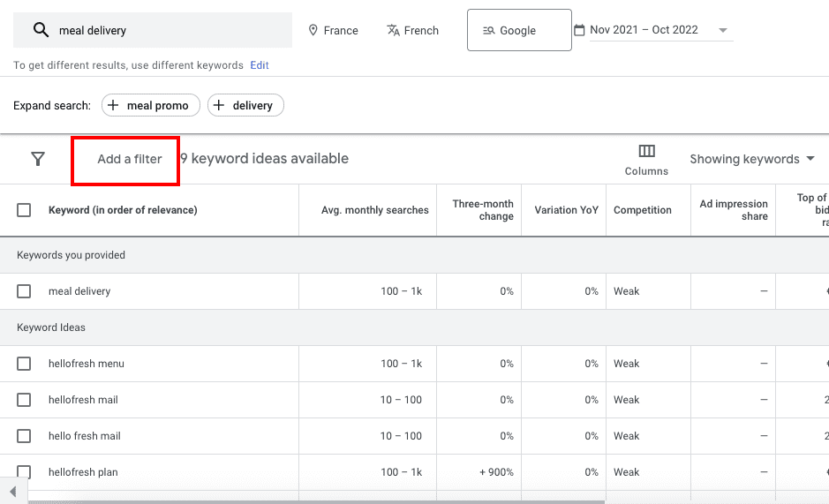The height and width of the screenshot is (504, 829).
Task: Click the France location pin icon
Action: pos(313,30)
